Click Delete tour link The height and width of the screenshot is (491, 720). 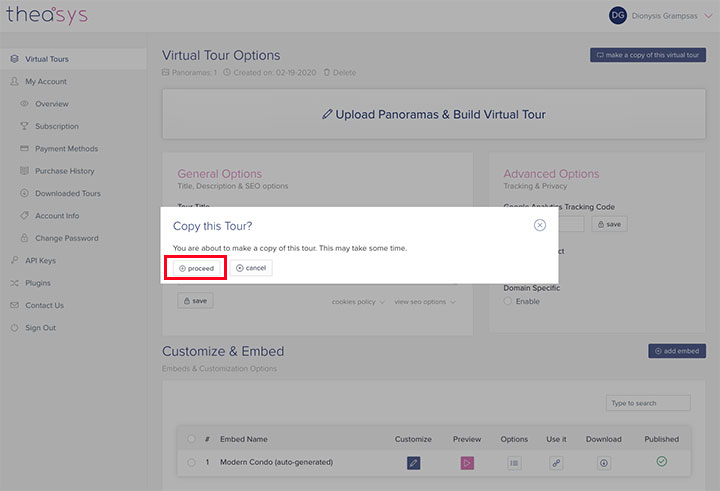pos(340,73)
